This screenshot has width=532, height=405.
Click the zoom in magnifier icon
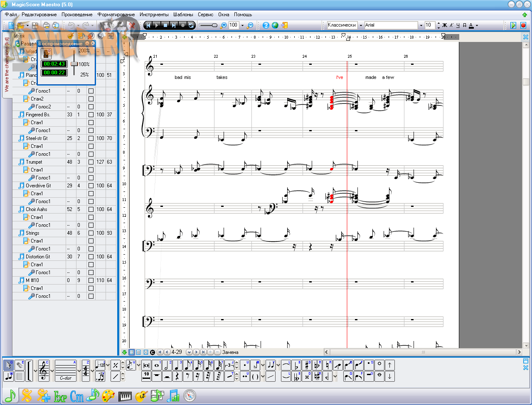[x=224, y=25]
